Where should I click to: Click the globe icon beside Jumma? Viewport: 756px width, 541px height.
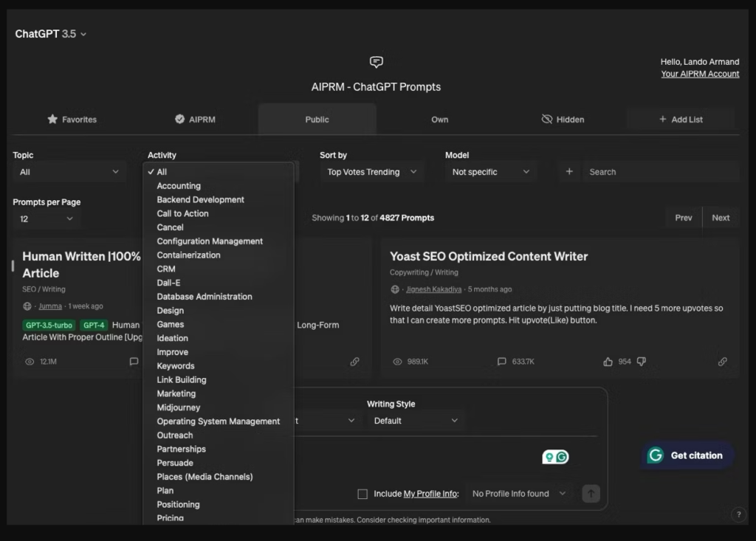tap(27, 306)
